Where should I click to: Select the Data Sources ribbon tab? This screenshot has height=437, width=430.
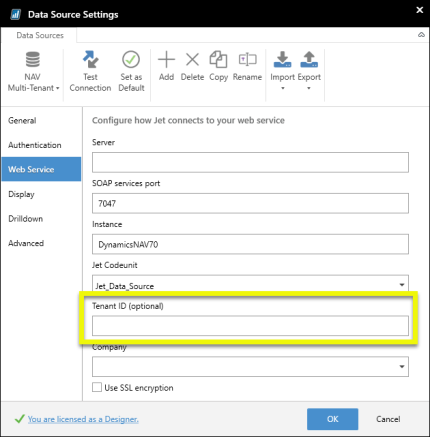(40, 35)
